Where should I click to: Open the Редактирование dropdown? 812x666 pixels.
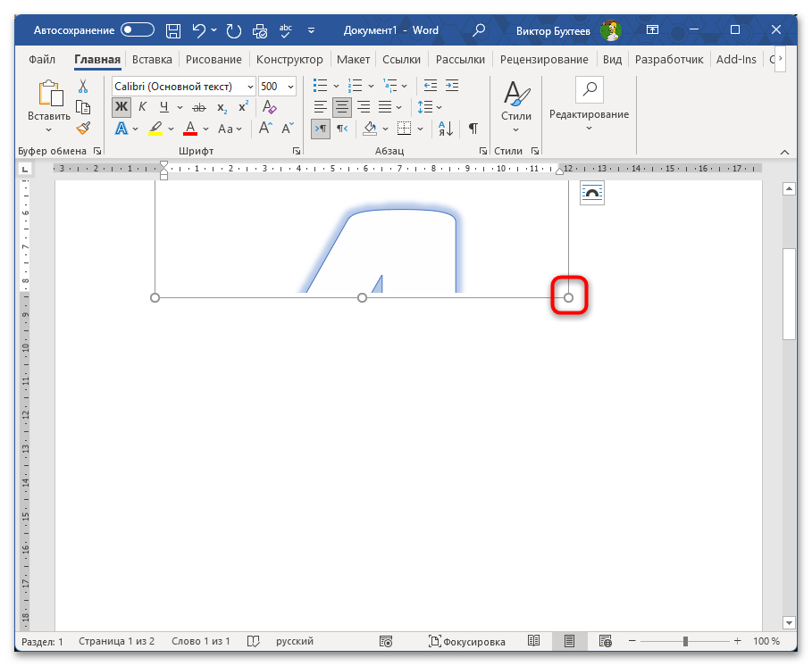589,105
